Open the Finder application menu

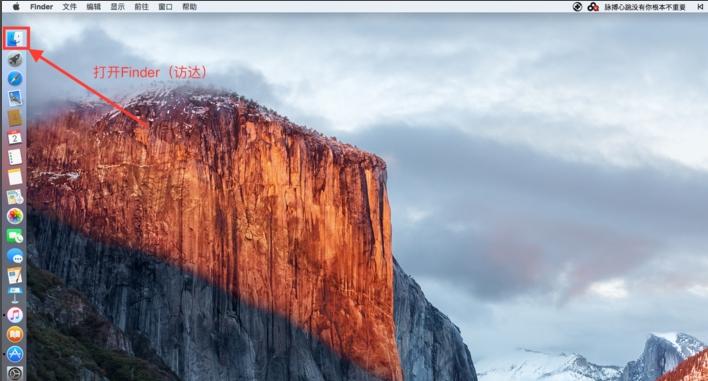point(42,7)
